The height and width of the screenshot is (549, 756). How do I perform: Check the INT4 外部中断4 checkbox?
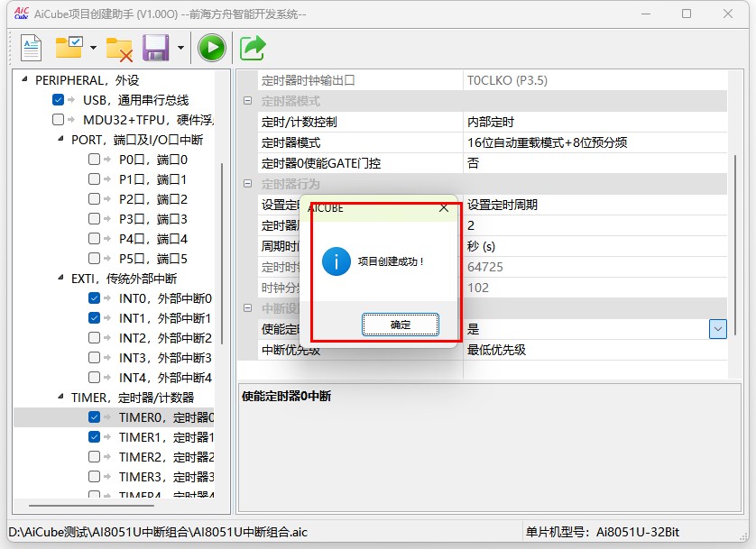[94, 377]
